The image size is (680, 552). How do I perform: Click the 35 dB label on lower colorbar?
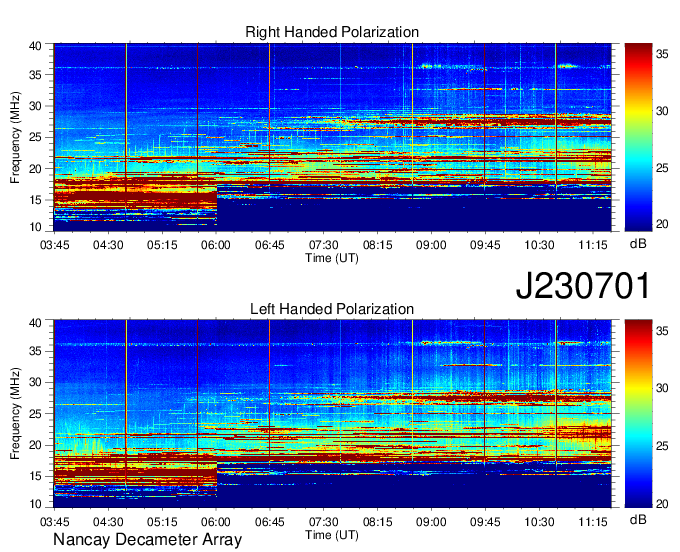[662, 331]
